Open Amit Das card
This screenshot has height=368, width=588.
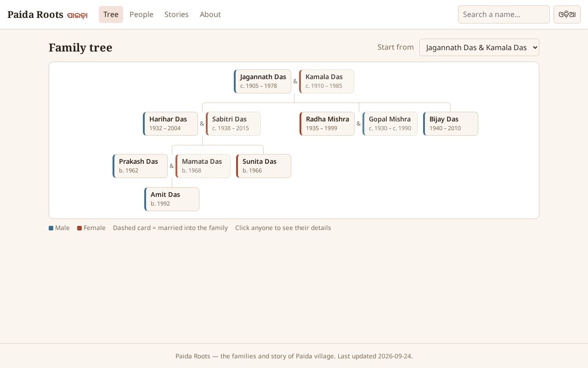[172, 199]
